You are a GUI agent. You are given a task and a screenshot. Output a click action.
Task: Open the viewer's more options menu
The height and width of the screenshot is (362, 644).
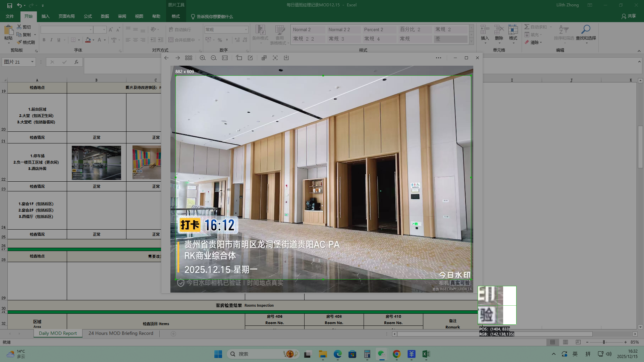pos(438,58)
